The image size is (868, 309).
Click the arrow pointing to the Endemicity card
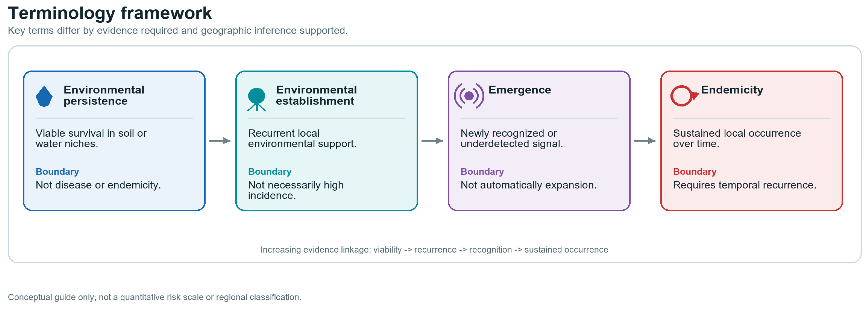pos(645,141)
